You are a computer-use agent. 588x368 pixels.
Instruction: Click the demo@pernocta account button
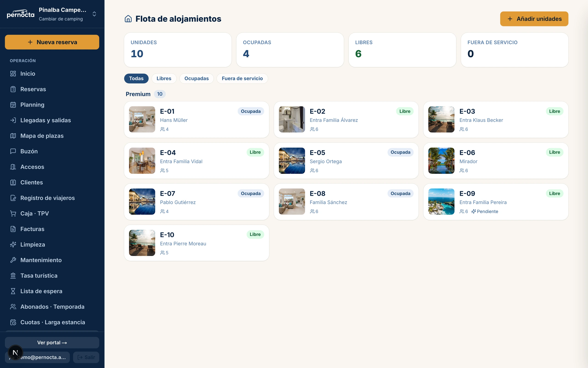point(37,357)
